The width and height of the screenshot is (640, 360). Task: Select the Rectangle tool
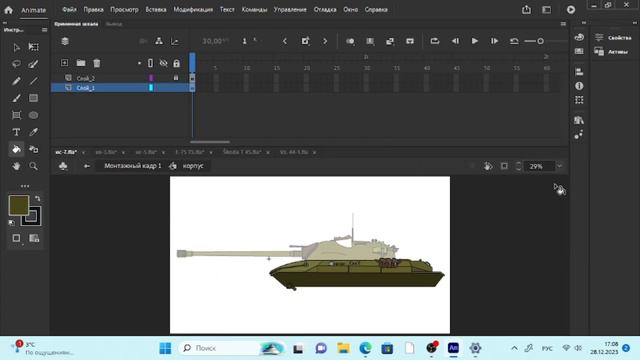(33, 98)
